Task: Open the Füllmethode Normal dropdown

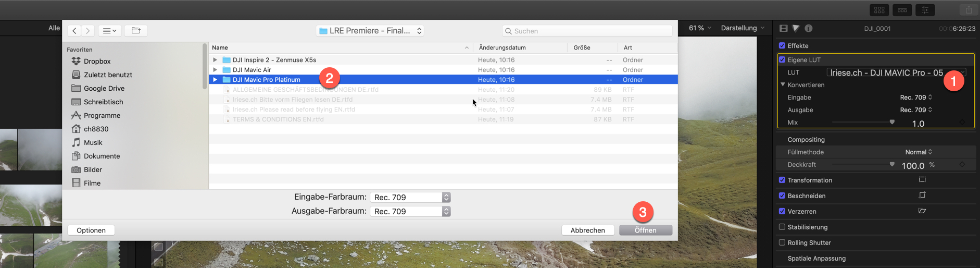Action: pos(919,152)
